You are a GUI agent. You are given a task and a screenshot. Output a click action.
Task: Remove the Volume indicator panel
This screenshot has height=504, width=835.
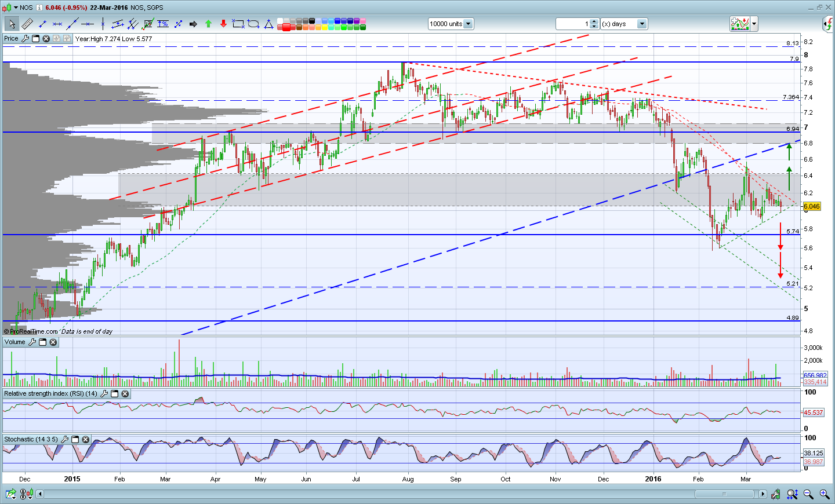coord(53,342)
